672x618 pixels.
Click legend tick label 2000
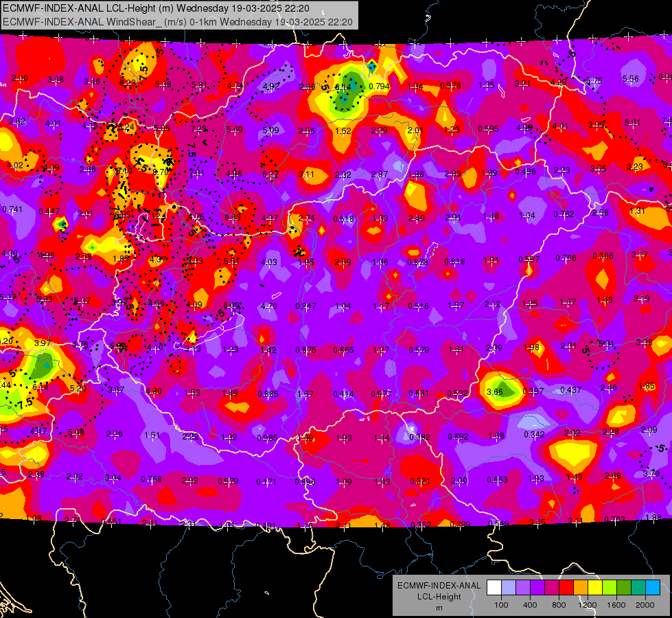pos(645,605)
